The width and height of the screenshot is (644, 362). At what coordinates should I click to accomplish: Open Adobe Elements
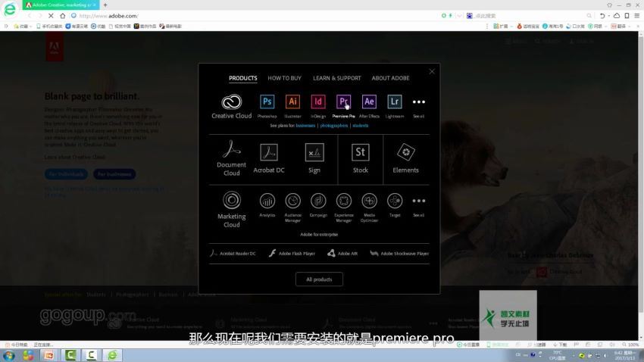(405, 158)
